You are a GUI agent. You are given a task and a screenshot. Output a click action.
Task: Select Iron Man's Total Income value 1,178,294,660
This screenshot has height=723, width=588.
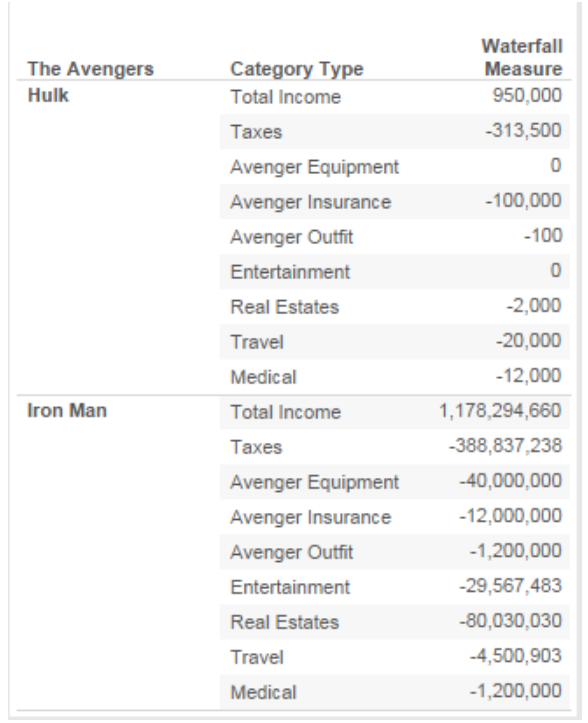[500, 411]
